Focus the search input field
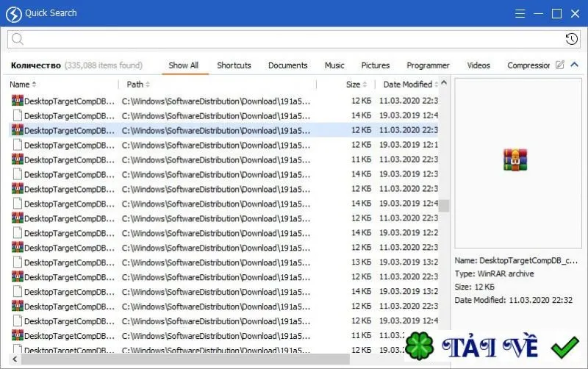The image size is (588, 369). point(294,39)
